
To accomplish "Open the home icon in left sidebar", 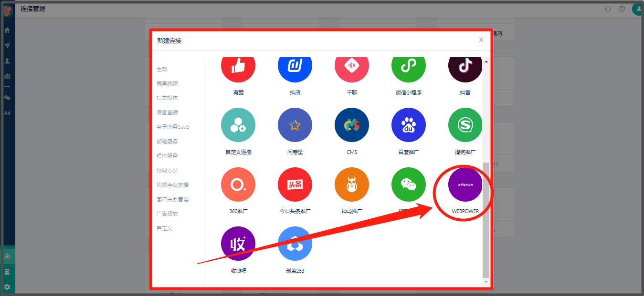I will coord(7,30).
